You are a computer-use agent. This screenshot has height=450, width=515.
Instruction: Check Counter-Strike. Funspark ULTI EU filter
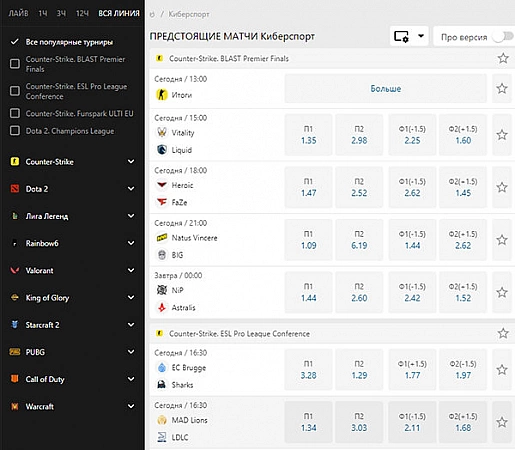(15, 113)
